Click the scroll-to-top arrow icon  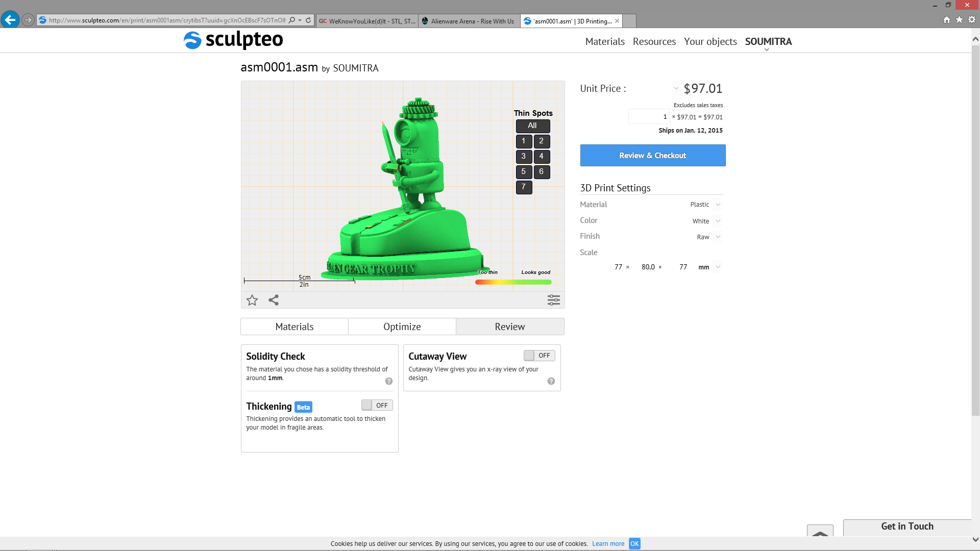[820, 531]
